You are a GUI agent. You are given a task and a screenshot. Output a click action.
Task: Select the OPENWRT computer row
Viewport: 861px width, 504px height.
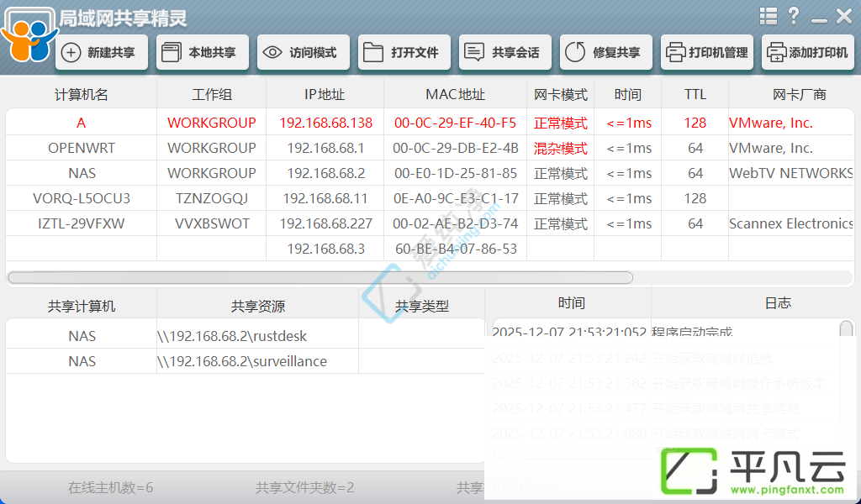tap(430, 148)
